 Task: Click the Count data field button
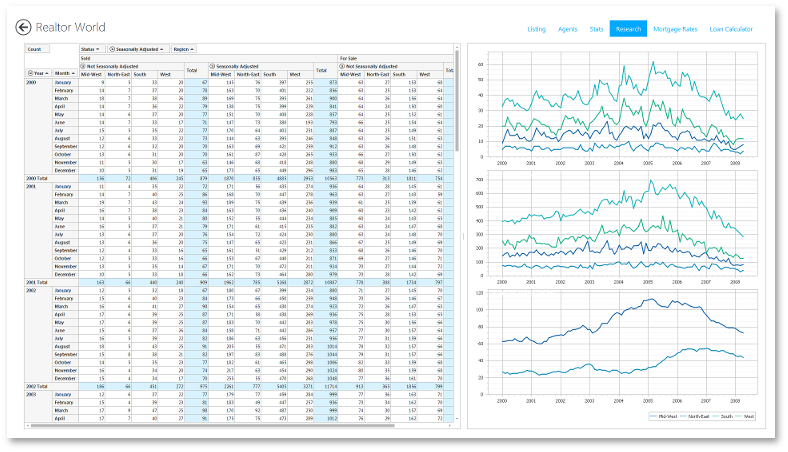point(35,49)
